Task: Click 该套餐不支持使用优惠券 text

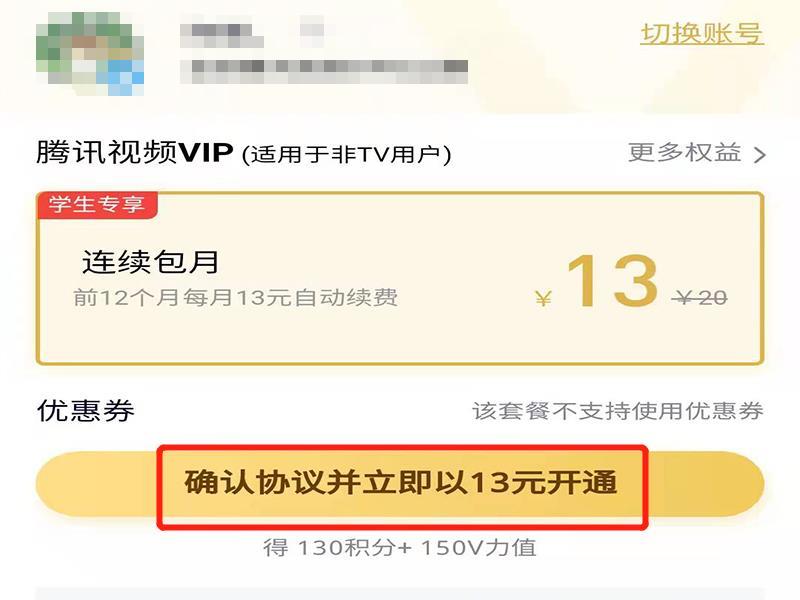Action: coord(617,411)
